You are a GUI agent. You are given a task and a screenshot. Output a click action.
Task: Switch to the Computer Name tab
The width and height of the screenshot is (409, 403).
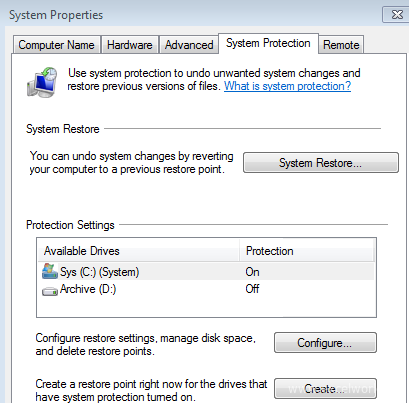(x=56, y=45)
